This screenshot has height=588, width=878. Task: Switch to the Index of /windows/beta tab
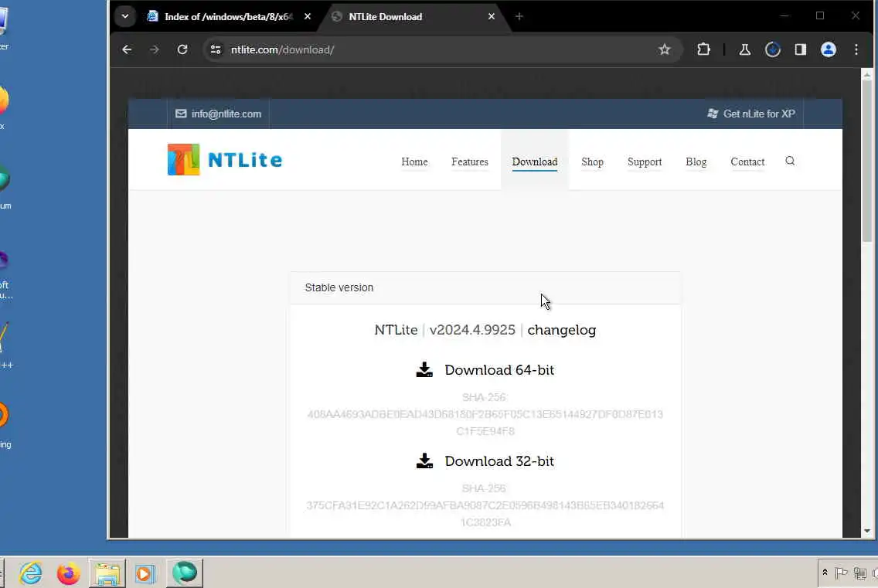pos(229,17)
